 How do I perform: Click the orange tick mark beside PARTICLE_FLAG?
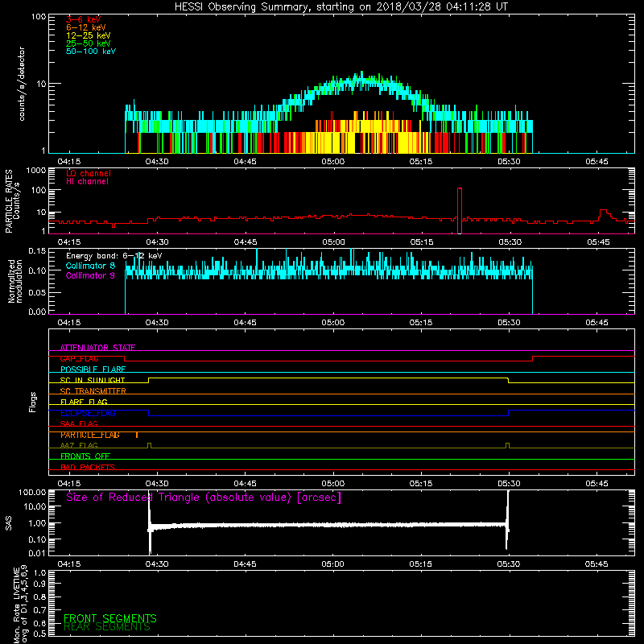[x=137, y=435]
